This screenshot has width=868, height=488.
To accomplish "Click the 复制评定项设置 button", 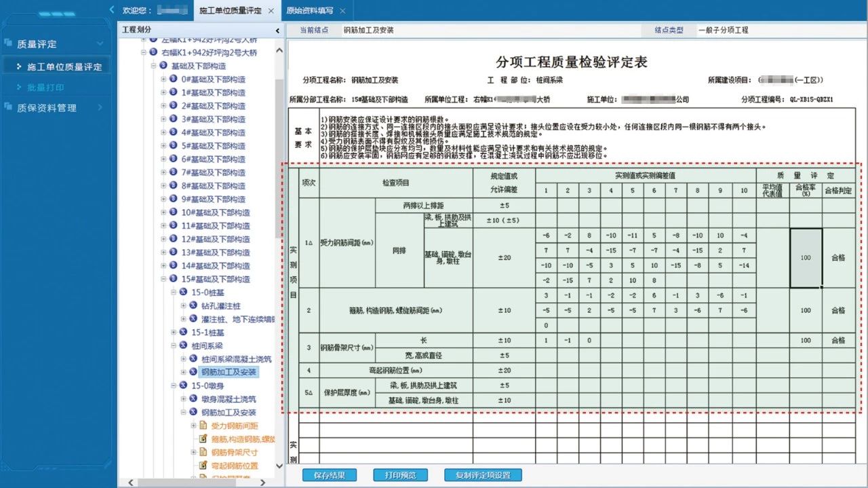I will point(483,475).
